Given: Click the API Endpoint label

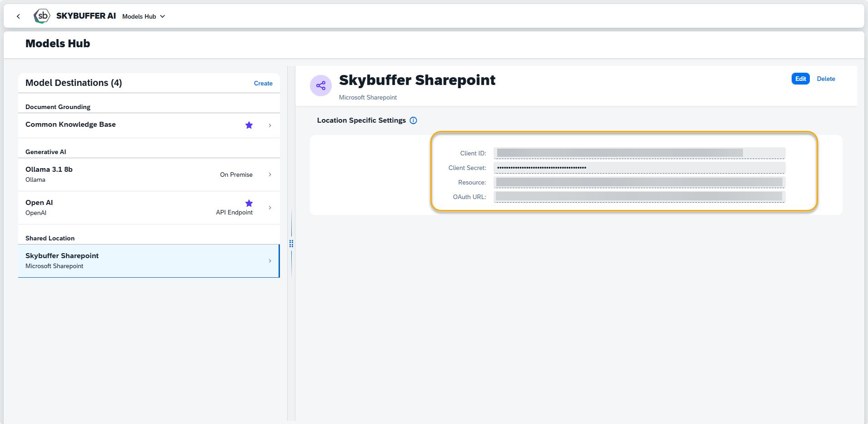Looking at the screenshot, I should [234, 212].
